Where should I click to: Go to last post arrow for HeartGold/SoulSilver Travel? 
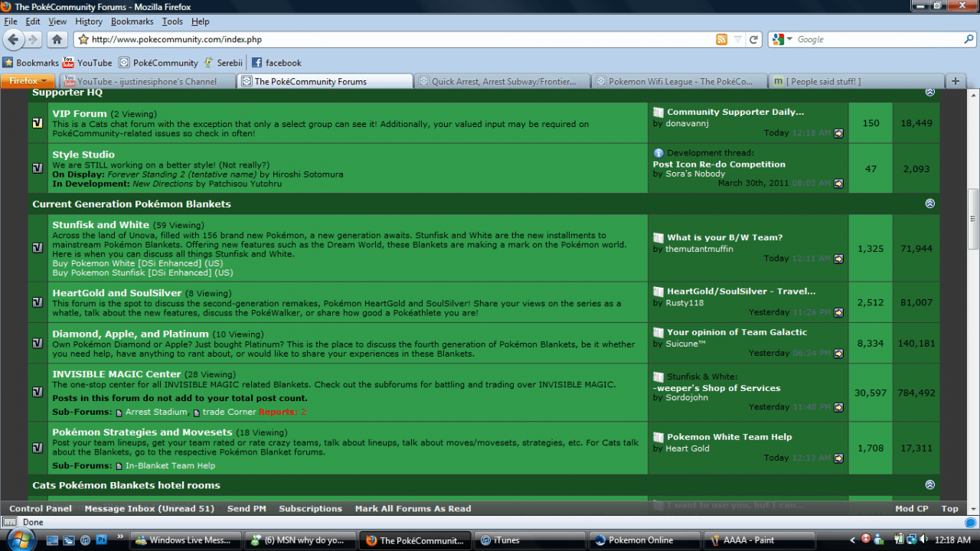[x=838, y=312]
